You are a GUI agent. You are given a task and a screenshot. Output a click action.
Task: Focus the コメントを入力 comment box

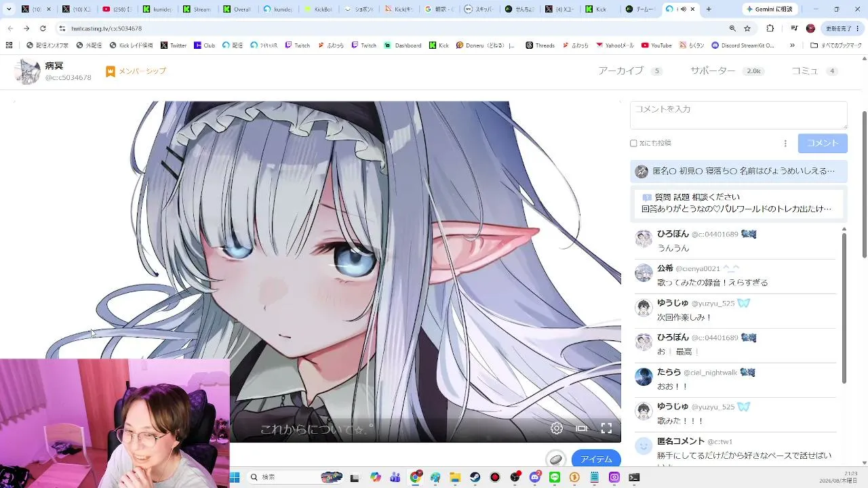tap(738, 115)
